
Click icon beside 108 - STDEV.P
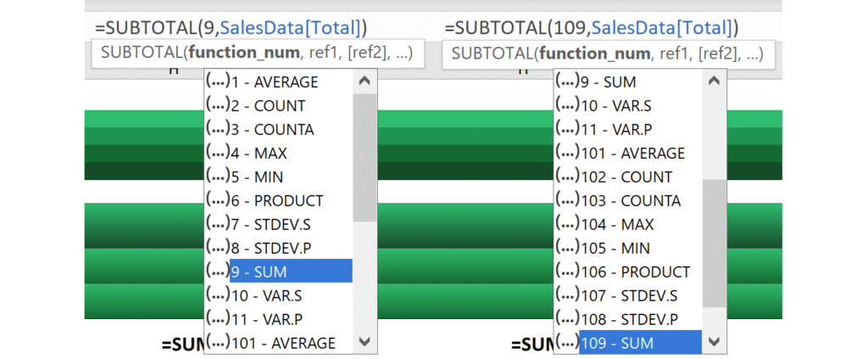pyautogui.click(x=567, y=319)
